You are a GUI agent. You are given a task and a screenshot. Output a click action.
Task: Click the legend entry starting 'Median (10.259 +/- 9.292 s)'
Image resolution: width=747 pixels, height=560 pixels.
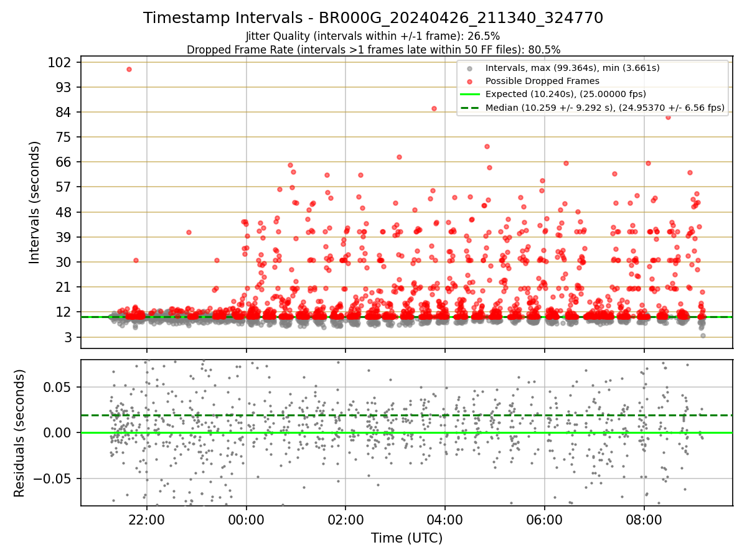coord(605,108)
